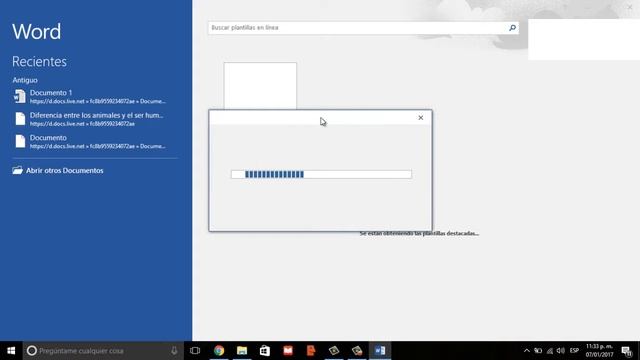Image resolution: width=640 pixels, height=360 pixels.
Task: Click the clock showing 11:33 p.m.
Action: [599, 351]
